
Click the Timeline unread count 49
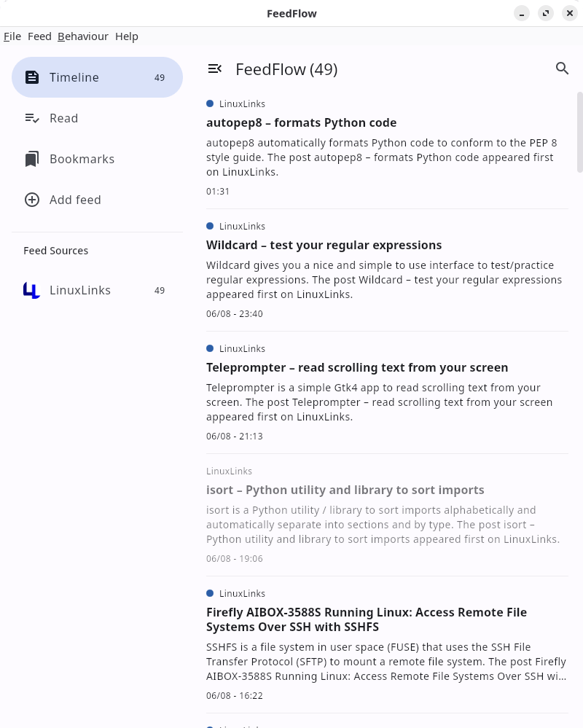pos(159,77)
